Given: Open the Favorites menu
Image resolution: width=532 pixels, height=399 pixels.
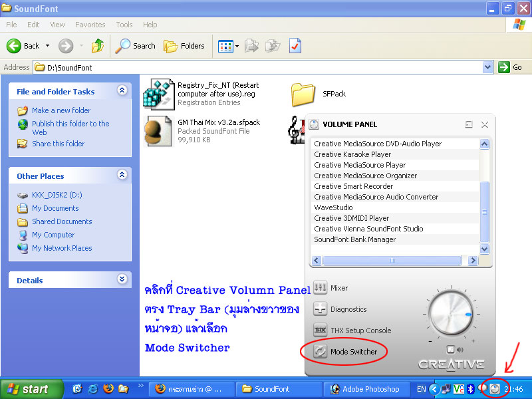Looking at the screenshot, I should coord(90,25).
